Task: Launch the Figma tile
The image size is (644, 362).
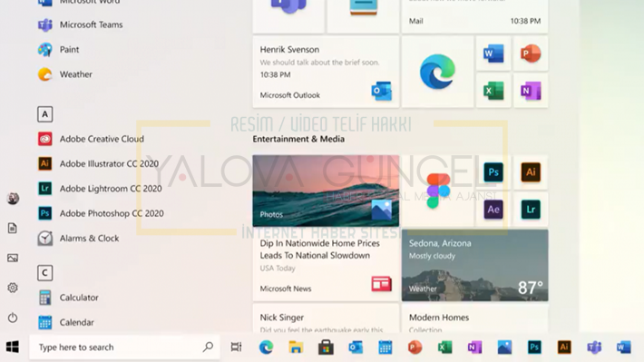Action: coord(438,191)
